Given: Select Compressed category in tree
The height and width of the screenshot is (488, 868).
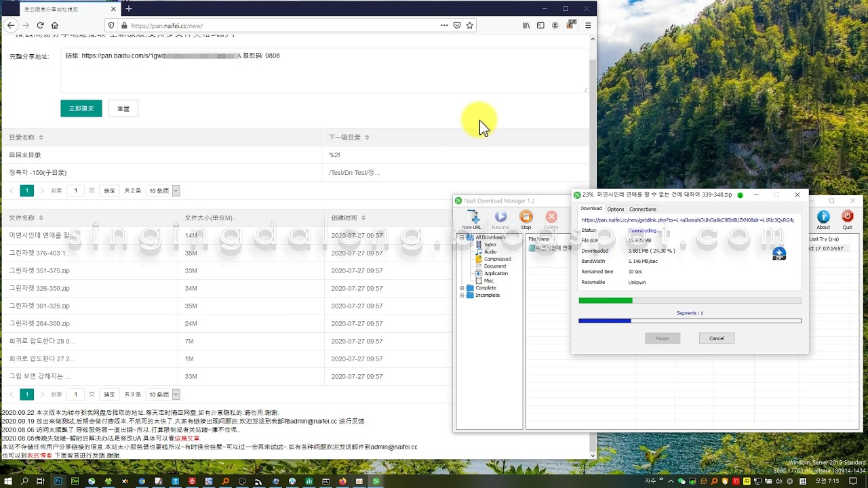Looking at the screenshot, I should click(497, 259).
